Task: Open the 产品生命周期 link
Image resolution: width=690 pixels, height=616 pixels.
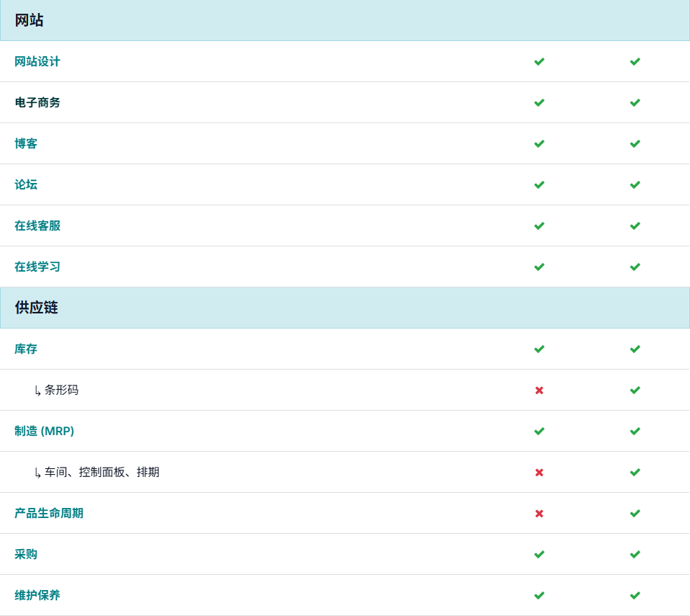Action: tap(49, 514)
